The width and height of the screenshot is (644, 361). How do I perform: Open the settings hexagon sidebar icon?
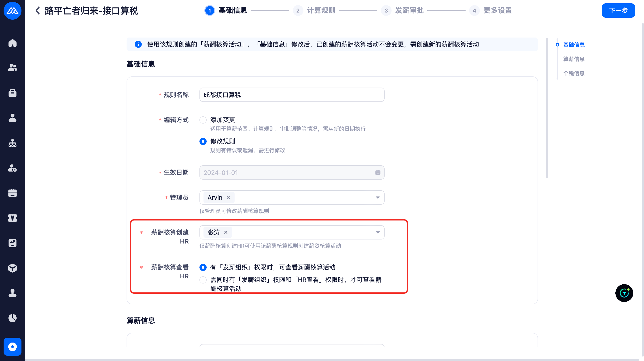pyautogui.click(x=13, y=347)
